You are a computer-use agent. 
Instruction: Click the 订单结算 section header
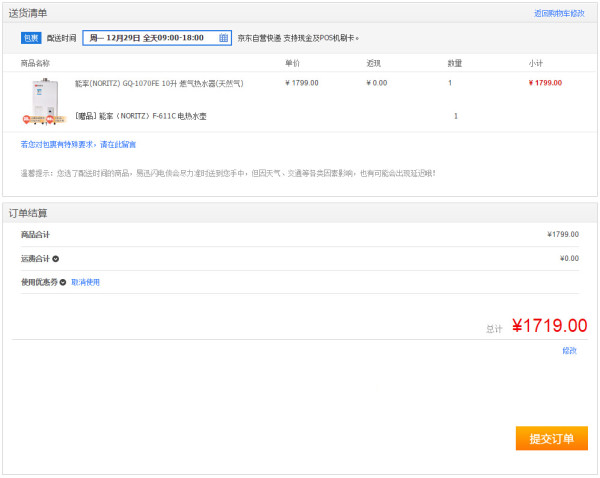[28, 213]
